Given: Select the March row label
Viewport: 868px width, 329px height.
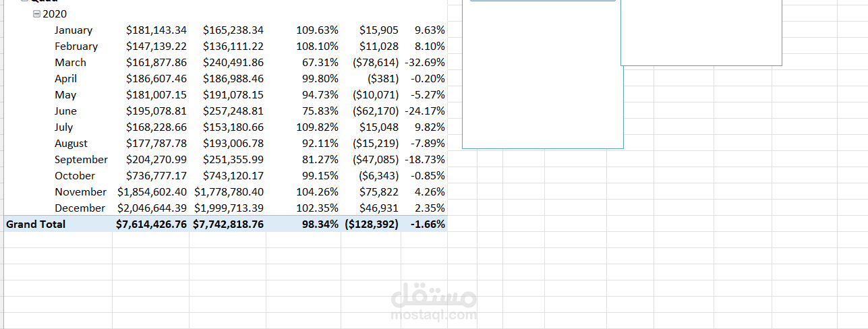Looking at the screenshot, I should click(71, 63).
